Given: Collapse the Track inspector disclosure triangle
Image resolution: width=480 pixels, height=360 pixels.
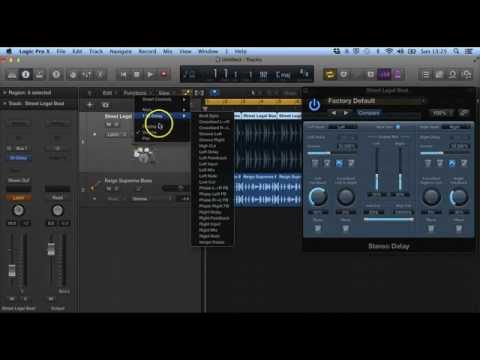Looking at the screenshot, I should (x=4, y=104).
